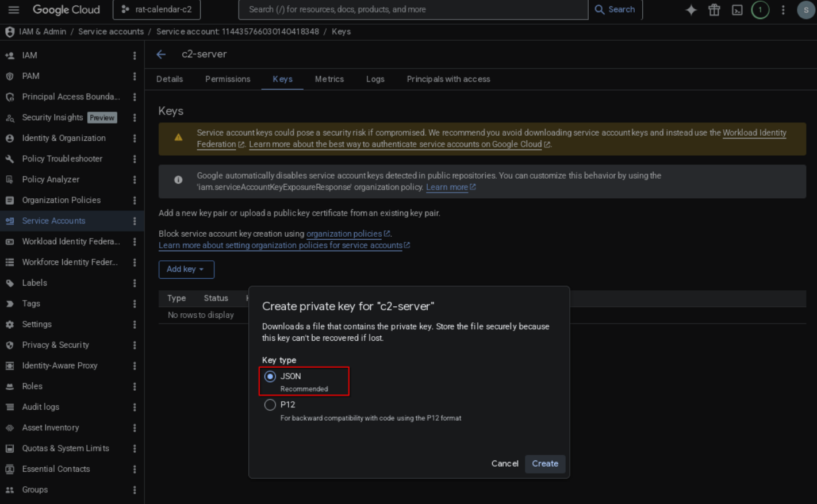The image size is (817, 504).
Task: Open more options for Settings sidebar item
Action: pyautogui.click(x=135, y=325)
